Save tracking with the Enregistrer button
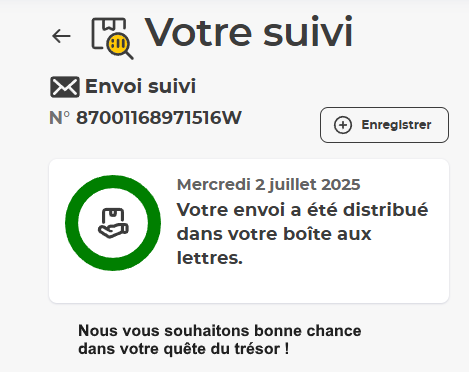 coord(384,125)
